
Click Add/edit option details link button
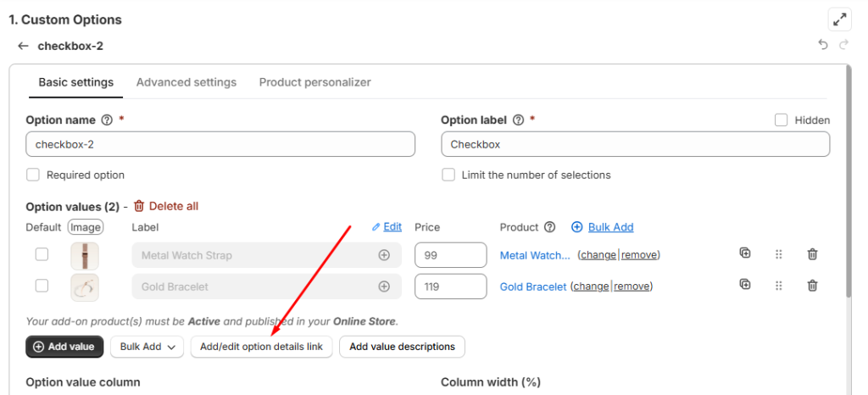[x=261, y=347]
